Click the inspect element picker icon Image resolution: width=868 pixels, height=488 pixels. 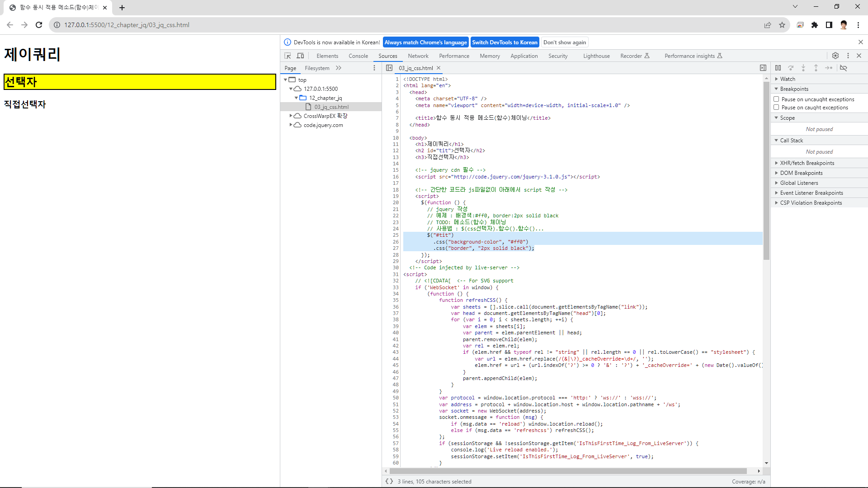point(288,56)
